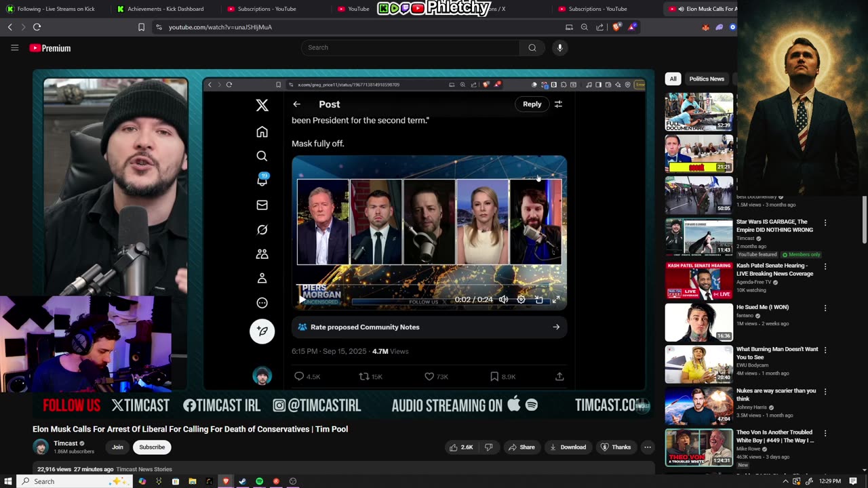Open more actions beside the Thanks button

[648, 447]
